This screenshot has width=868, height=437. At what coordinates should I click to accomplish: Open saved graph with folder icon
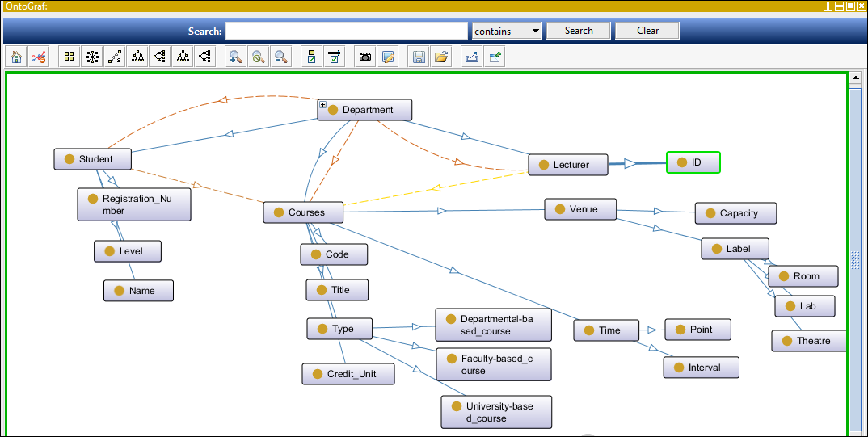coord(441,57)
